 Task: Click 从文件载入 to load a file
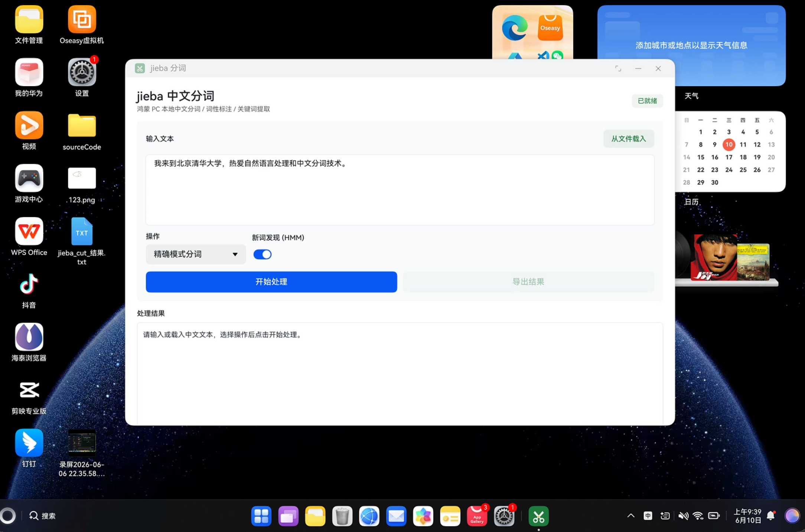tap(629, 139)
